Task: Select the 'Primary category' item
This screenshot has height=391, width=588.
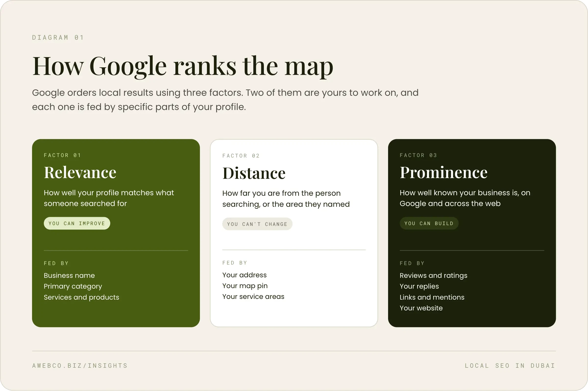Action: (73, 287)
